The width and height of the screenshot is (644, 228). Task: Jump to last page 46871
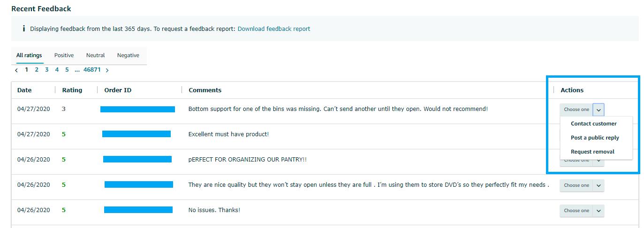coord(92,70)
